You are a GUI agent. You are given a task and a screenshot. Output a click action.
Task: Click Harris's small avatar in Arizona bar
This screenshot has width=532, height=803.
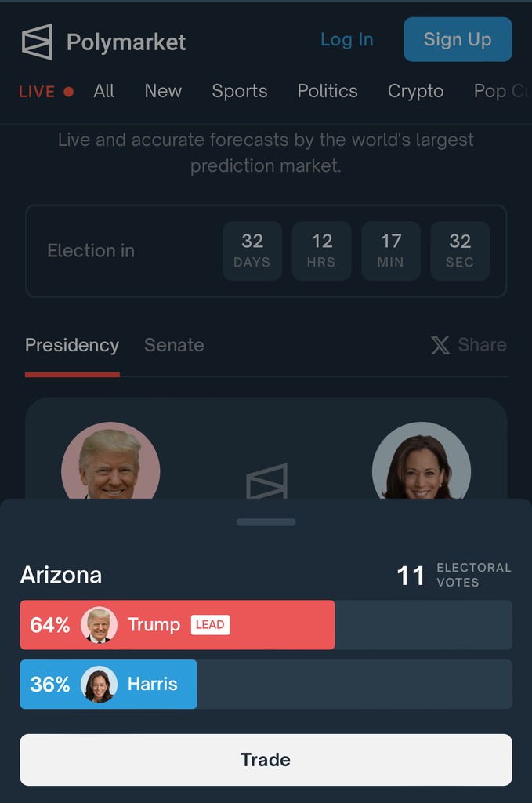coord(100,685)
